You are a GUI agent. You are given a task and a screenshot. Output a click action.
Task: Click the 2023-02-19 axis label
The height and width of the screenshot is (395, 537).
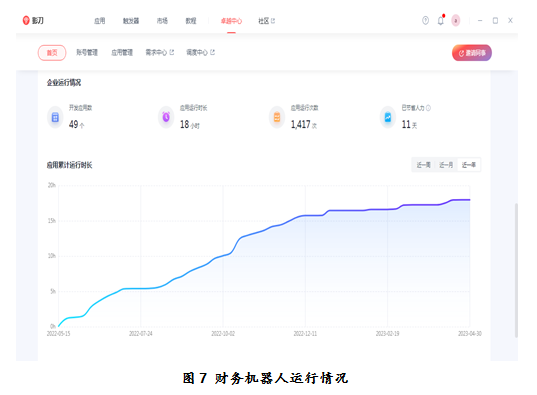[x=387, y=333]
